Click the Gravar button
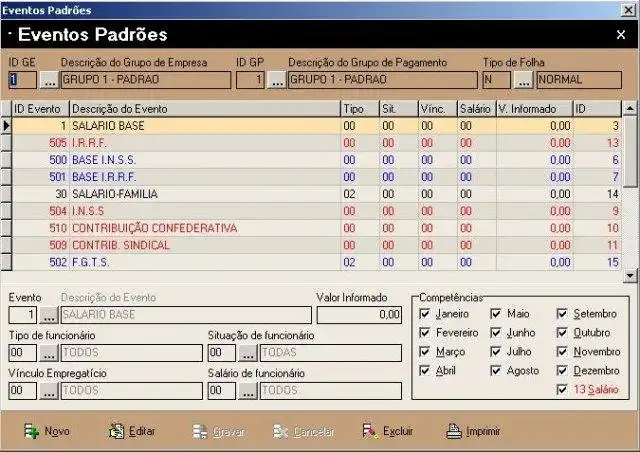The image size is (640, 453). [x=218, y=431]
